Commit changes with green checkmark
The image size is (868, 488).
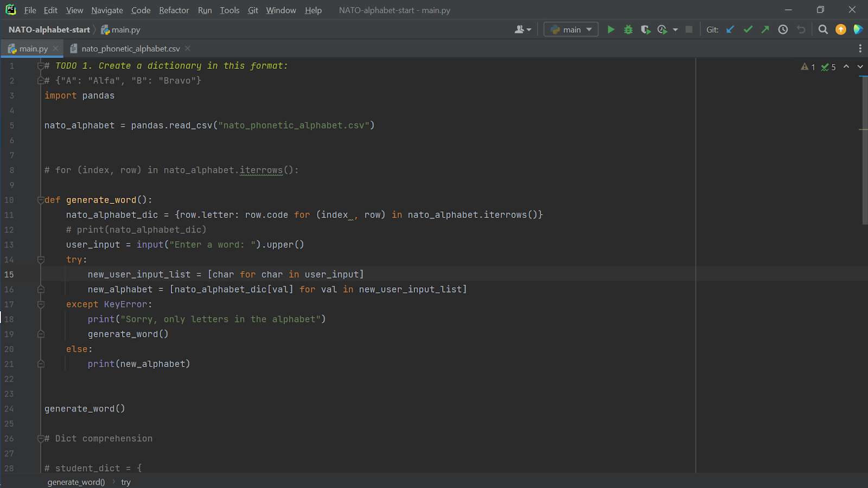(x=748, y=30)
